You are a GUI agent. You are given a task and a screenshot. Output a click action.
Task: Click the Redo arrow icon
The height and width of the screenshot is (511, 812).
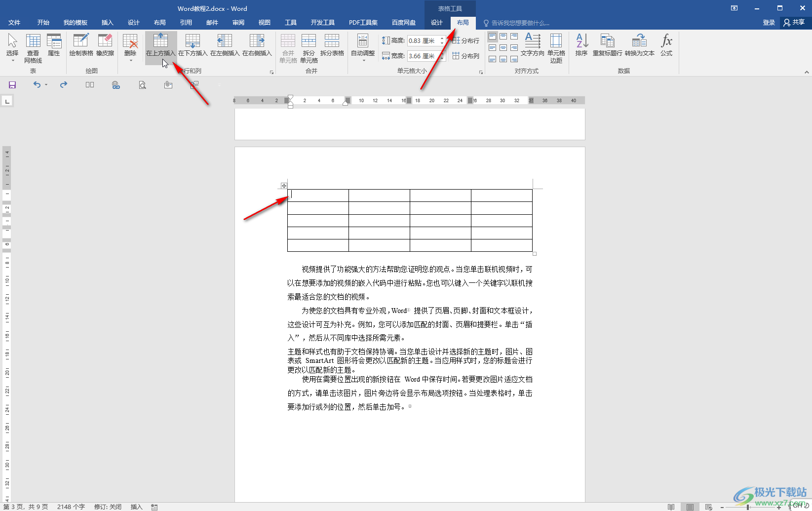64,85
